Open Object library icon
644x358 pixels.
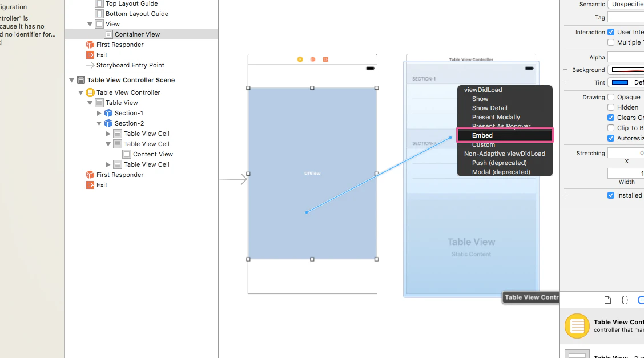(641, 300)
